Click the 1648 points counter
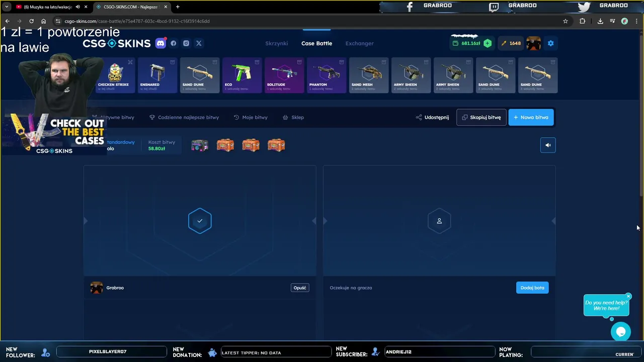This screenshot has width=644, height=362. (511, 43)
